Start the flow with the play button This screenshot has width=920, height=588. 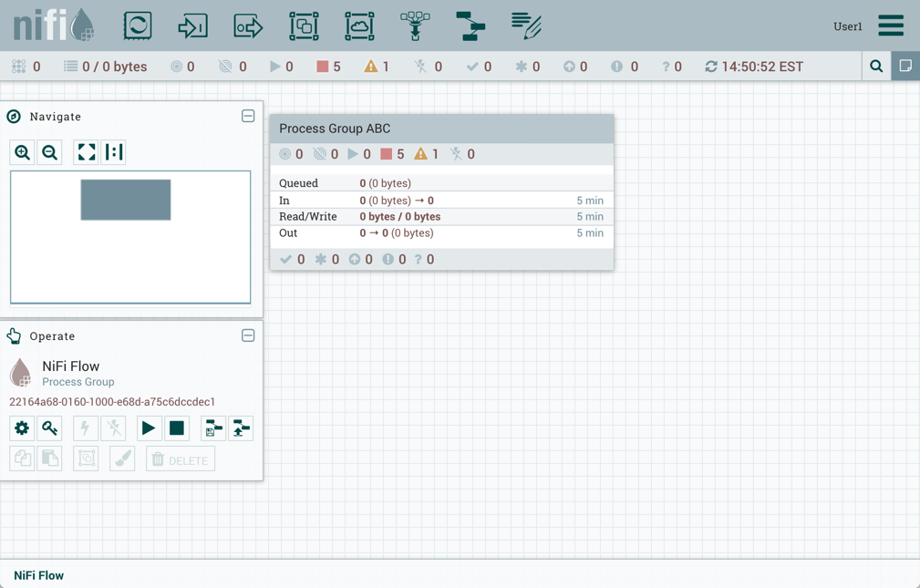pos(148,428)
